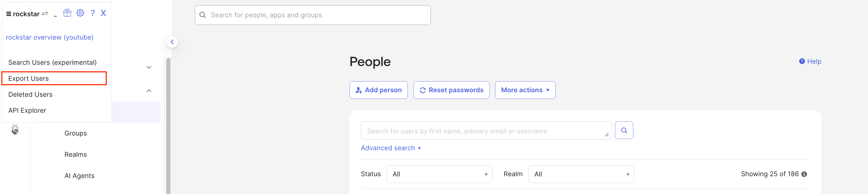Click the info icon next to Showing 25 of 186

point(804,174)
